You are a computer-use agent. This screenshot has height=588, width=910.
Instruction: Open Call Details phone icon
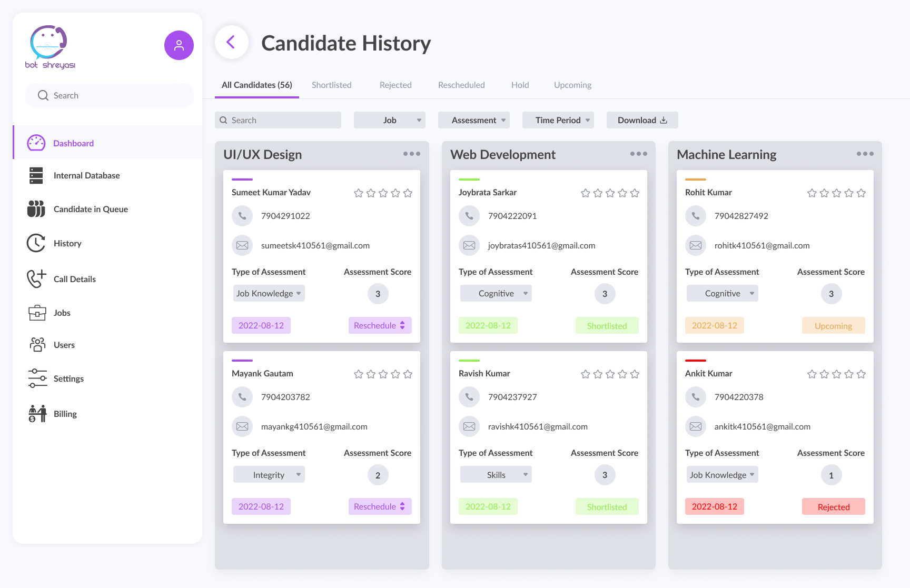(x=36, y=279)
